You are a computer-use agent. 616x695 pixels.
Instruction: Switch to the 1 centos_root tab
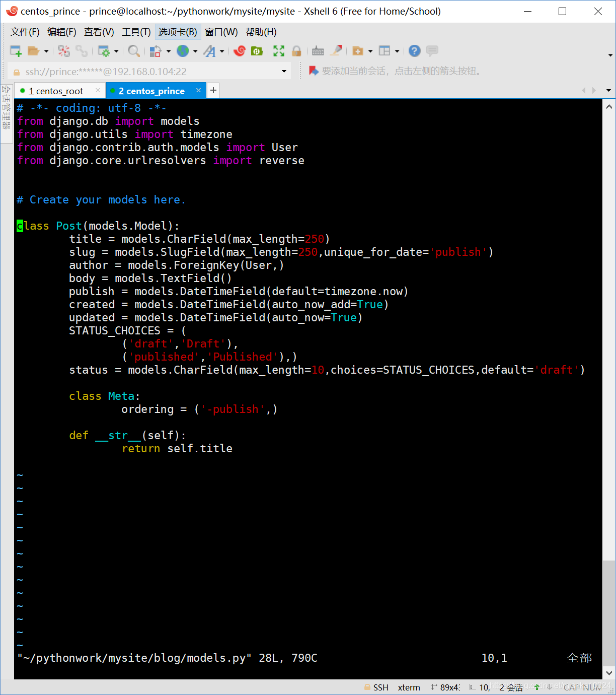click(x=55, y=91)
